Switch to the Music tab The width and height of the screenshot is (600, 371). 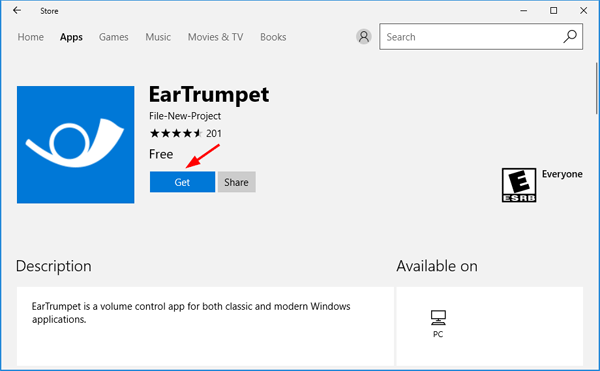[x=158, y=37]
